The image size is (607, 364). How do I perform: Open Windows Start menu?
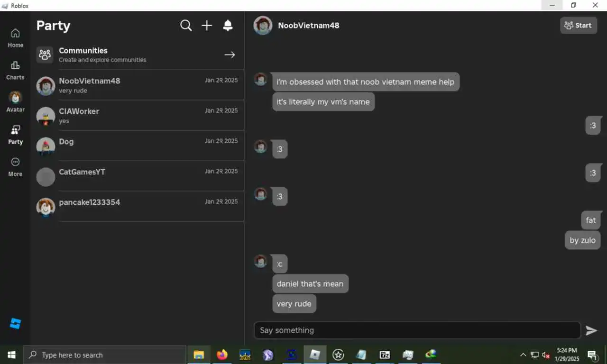click(x=11, y=355)
